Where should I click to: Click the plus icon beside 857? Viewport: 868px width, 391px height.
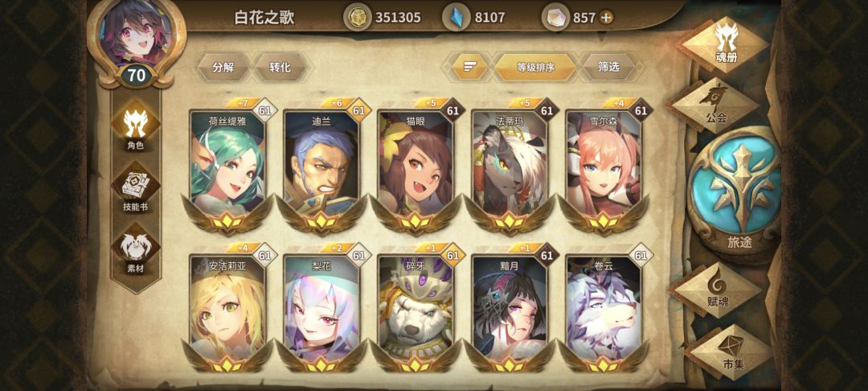point(607,18)
